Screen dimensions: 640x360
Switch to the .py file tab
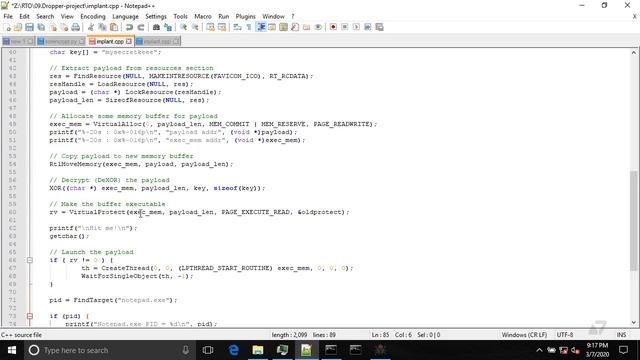point(61,41)
